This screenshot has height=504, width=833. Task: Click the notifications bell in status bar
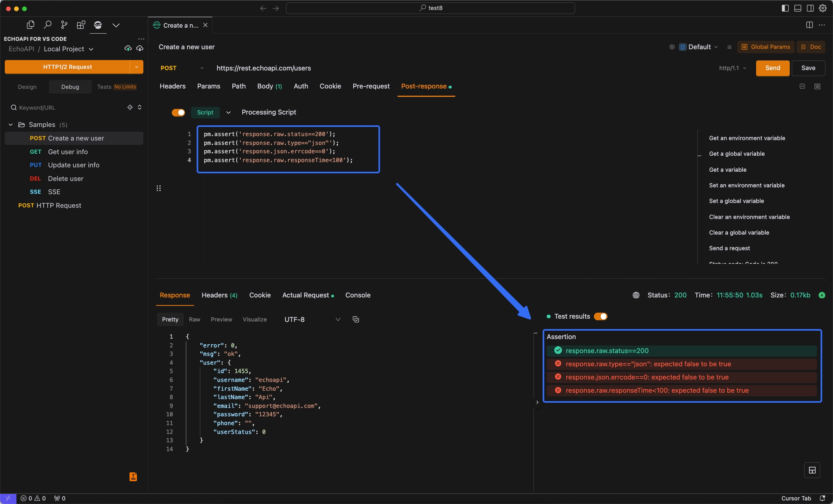(x=822, y=498)
